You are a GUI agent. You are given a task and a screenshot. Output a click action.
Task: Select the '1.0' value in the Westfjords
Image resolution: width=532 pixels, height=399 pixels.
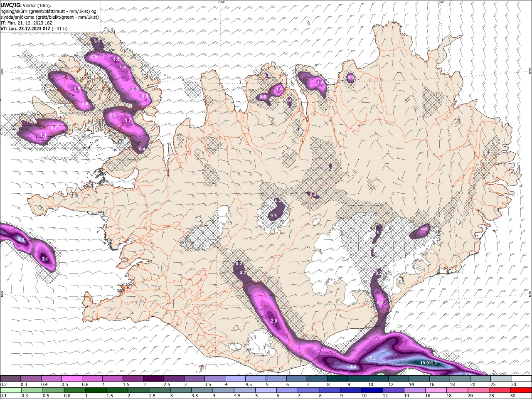(x=113, y=116)
